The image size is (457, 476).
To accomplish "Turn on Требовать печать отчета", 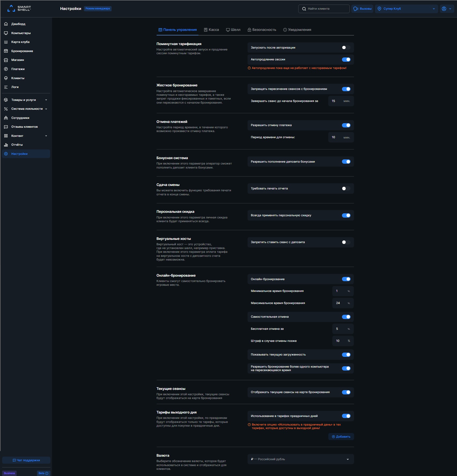I will coord(346,189).
